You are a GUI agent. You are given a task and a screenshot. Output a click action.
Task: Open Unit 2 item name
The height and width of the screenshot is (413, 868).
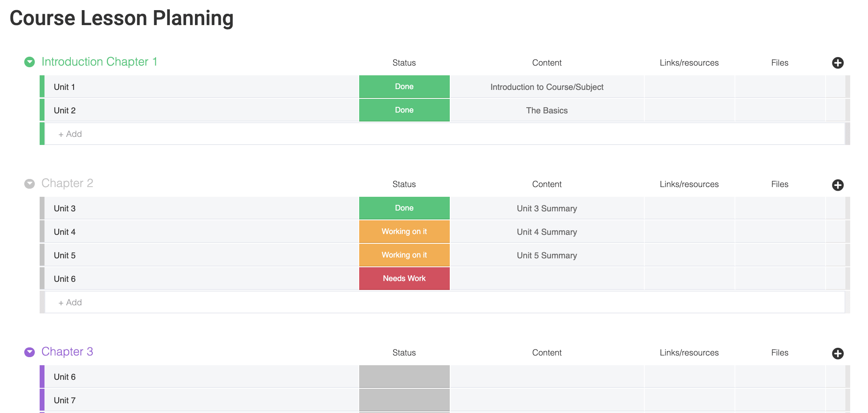click(x=65, y=111)
